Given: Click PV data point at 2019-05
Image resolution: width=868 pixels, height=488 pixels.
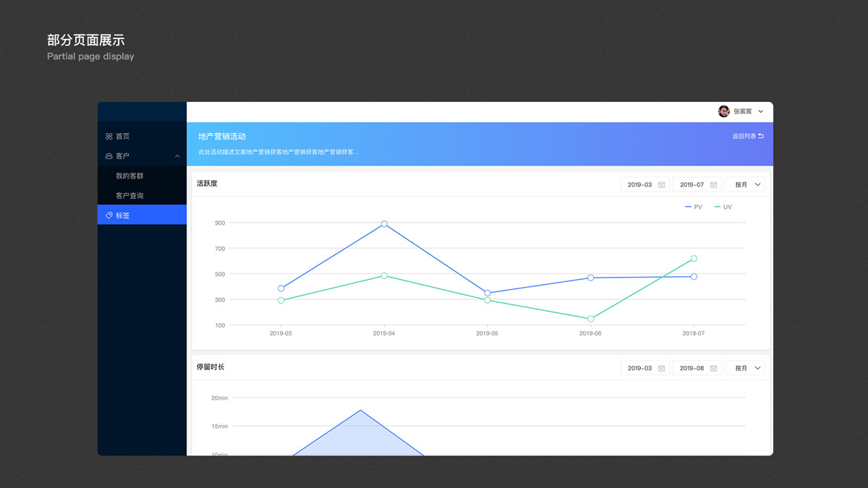Looking at the screenshot, I should [488, 293].
